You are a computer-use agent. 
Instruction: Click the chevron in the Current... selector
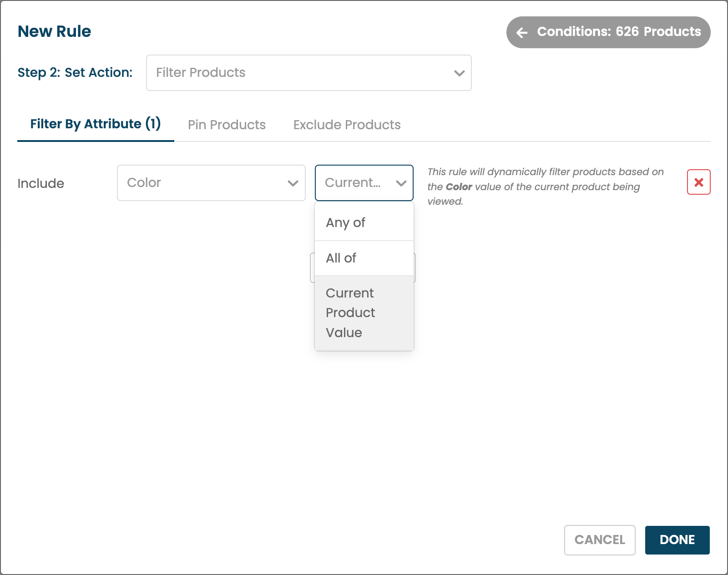(401, 183)
